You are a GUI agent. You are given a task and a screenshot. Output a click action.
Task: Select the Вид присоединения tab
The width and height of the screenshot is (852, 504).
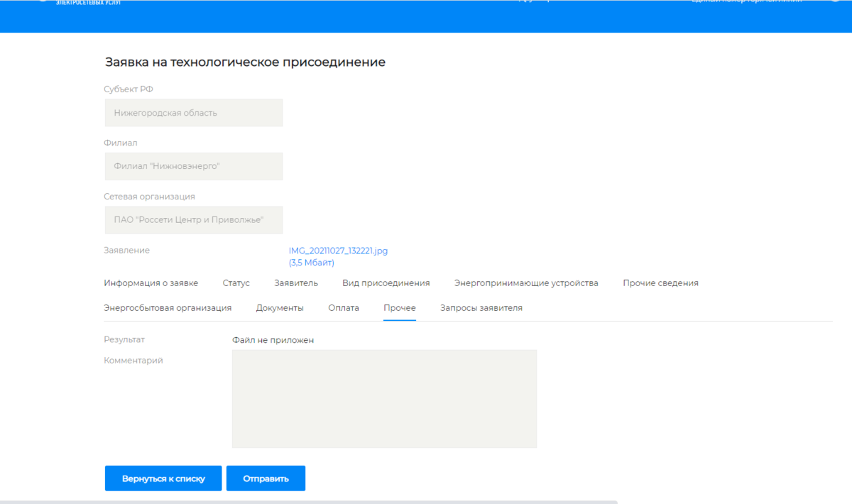[386, 283]
